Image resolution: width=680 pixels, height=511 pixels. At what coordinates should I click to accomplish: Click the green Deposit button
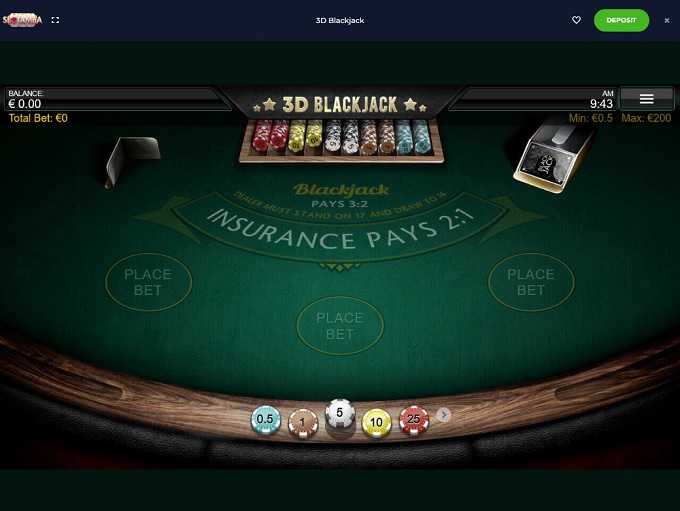pos(621,20)
